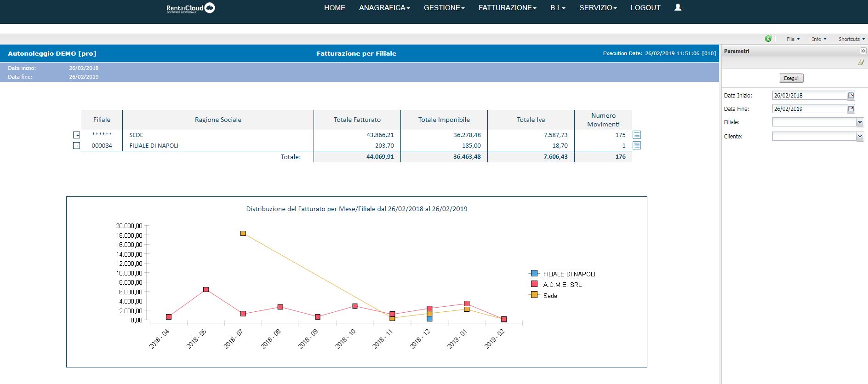868x384 pixels.
Task: Click the total 44.069,91
Action: pos(380,157)
